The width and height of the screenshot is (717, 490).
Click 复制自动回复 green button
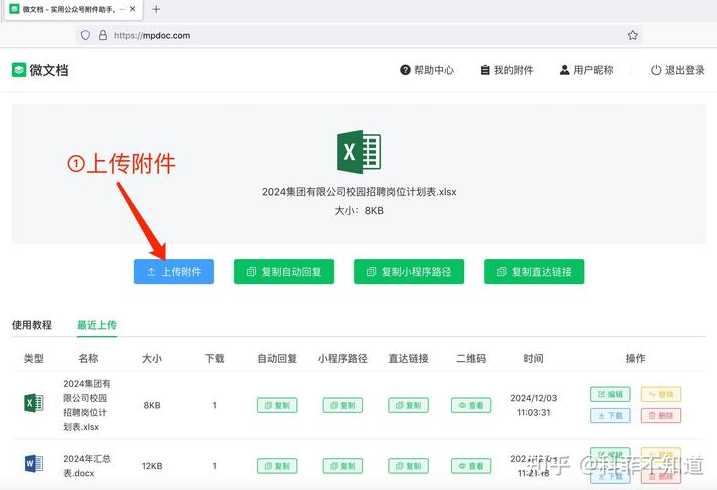284,272
